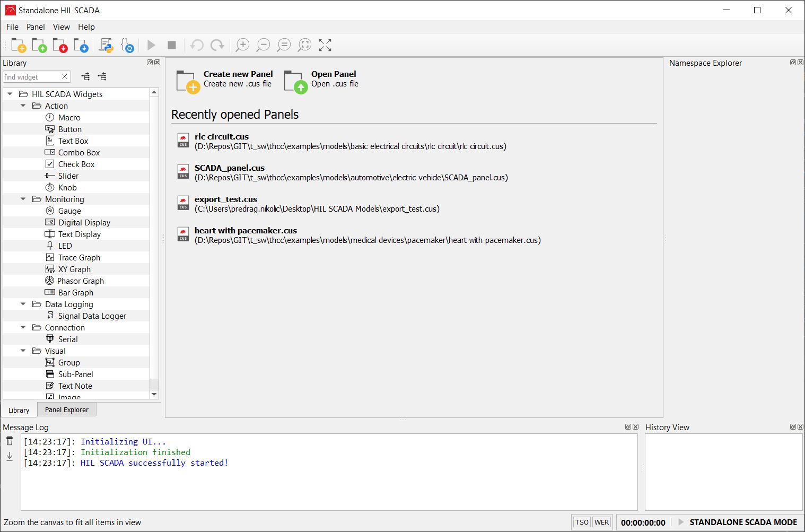Click the curly braces refresh toolbar icon
This screenshot has height=532, width=805.
[127, 46]
